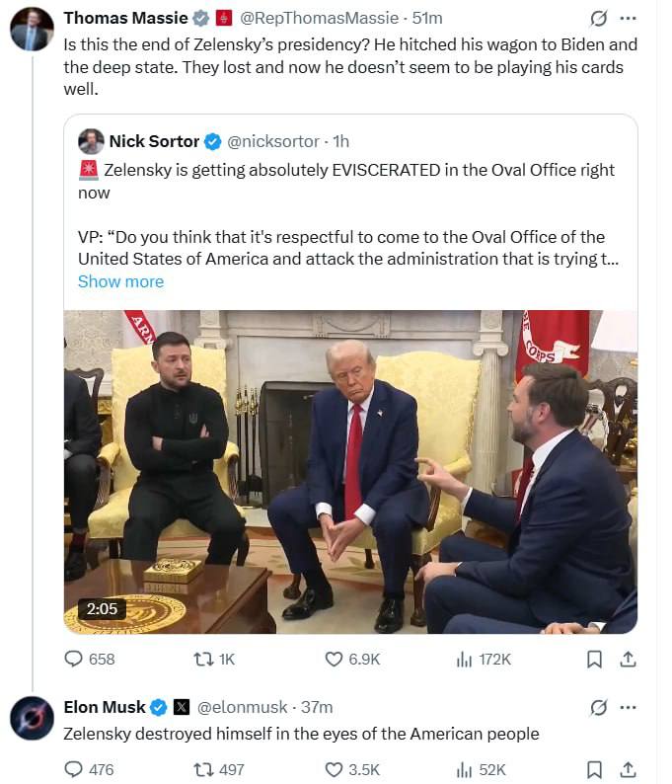The image size is (672, 784).
Task: Share Elon Musk's post
Action: 628,769
